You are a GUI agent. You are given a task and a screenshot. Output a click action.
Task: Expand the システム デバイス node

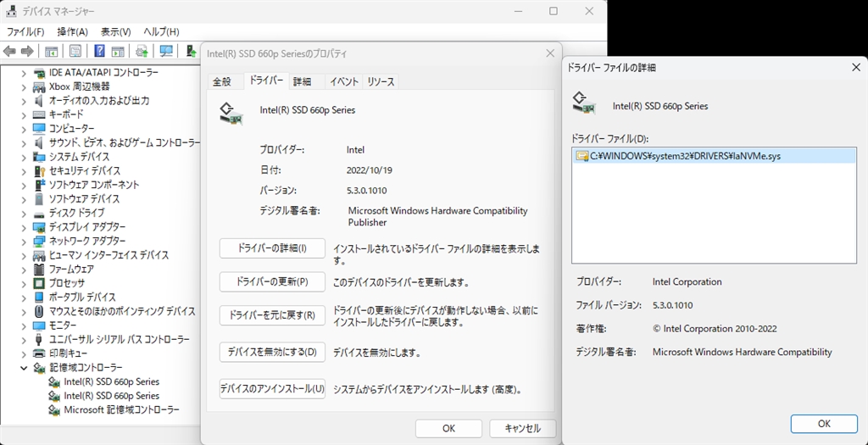pos(24,157)
